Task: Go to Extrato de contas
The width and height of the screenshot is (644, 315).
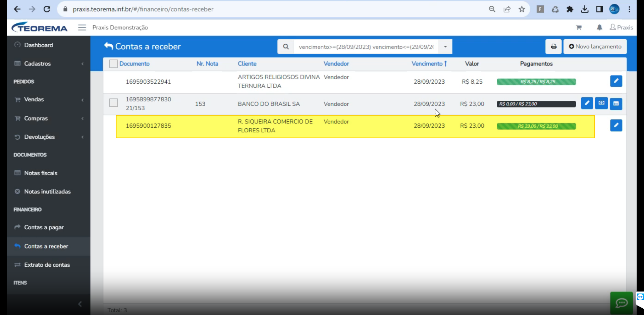Action: (x=49, y=265)
